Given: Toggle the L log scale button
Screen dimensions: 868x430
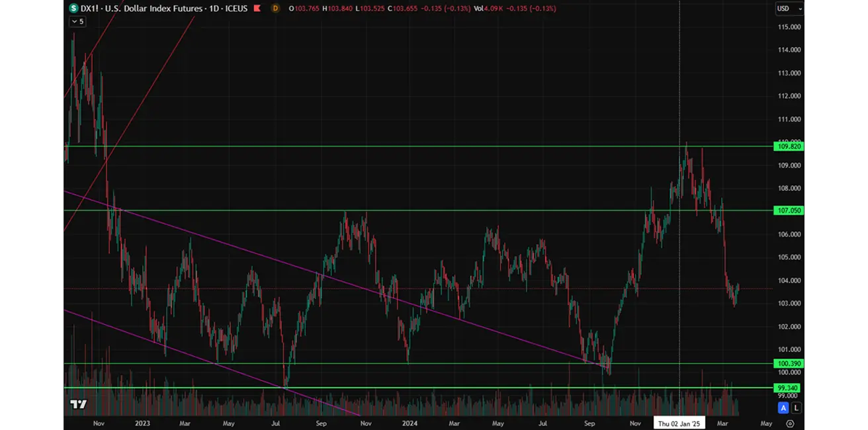Looking at the screenshot, I should tap(795, 408).
